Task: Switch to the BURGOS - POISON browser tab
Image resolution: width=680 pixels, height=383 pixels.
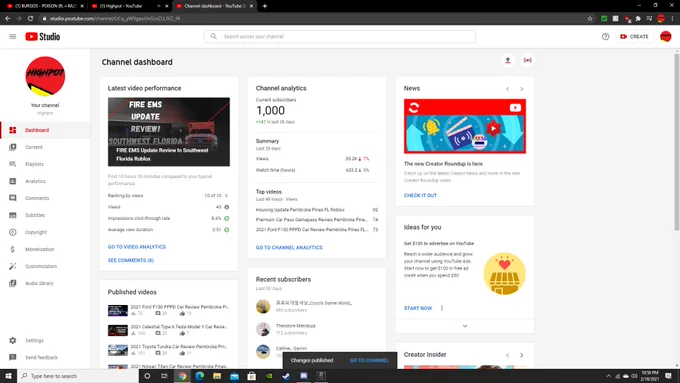Action: tap(44, 6)
